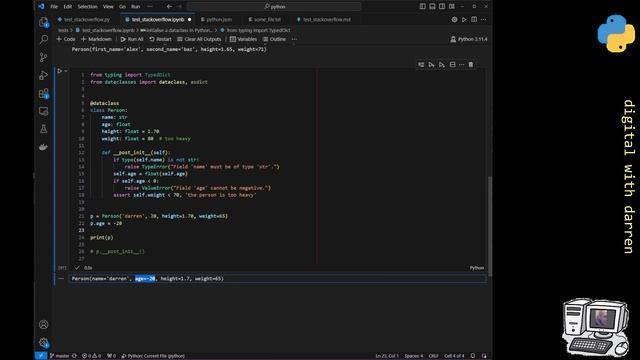
Task: Open the errors and warnings count in the status bar
Action: [91, 356]
